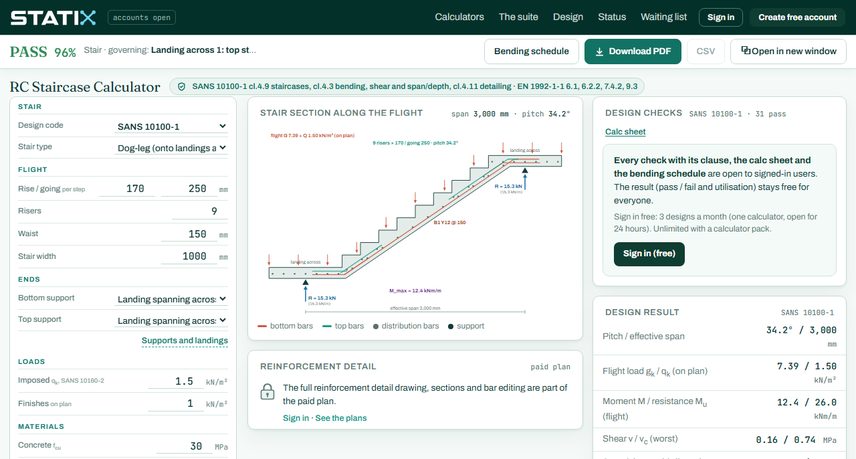
Task: Click the support legend entry
Action: pos(466,326)
